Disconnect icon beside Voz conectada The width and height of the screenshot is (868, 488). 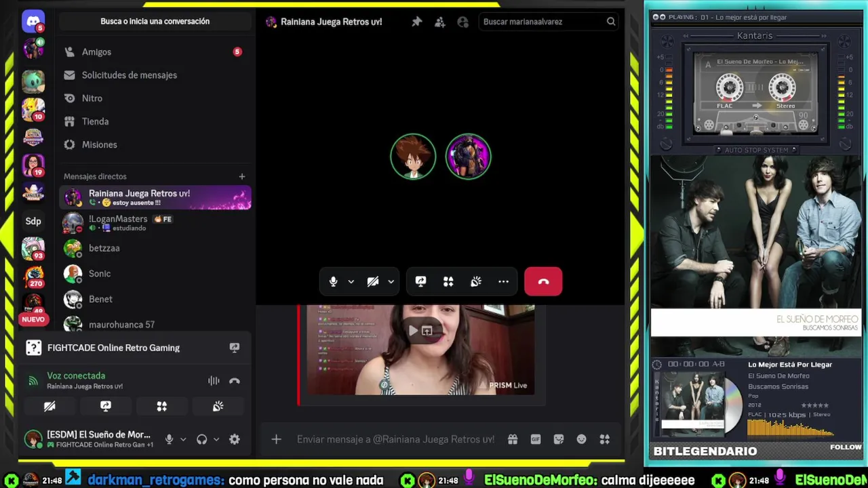(x=235, y=381)
